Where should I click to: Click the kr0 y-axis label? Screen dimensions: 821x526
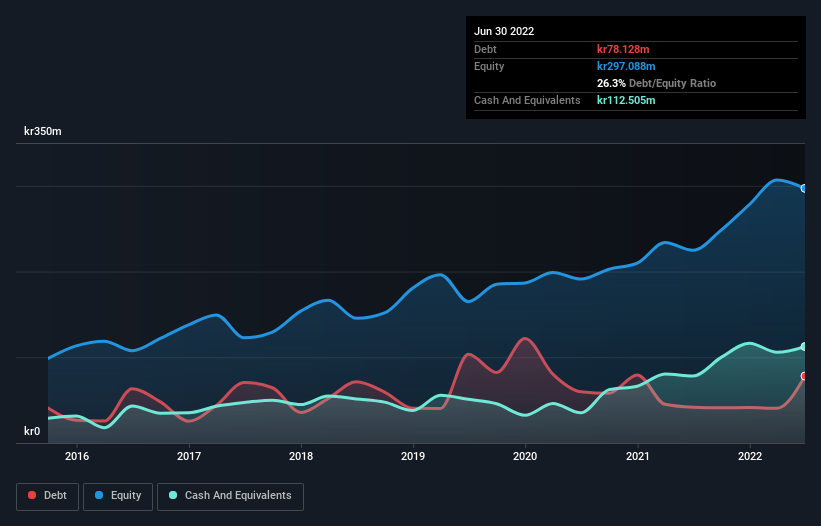(33, 432)
